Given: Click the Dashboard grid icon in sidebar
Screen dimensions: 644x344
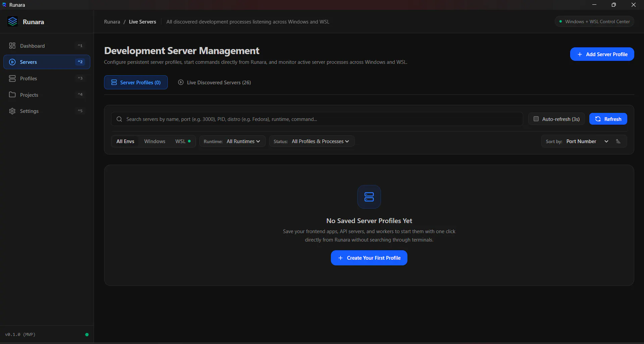Looking at the screenshot, I should (x=12, y=46).
